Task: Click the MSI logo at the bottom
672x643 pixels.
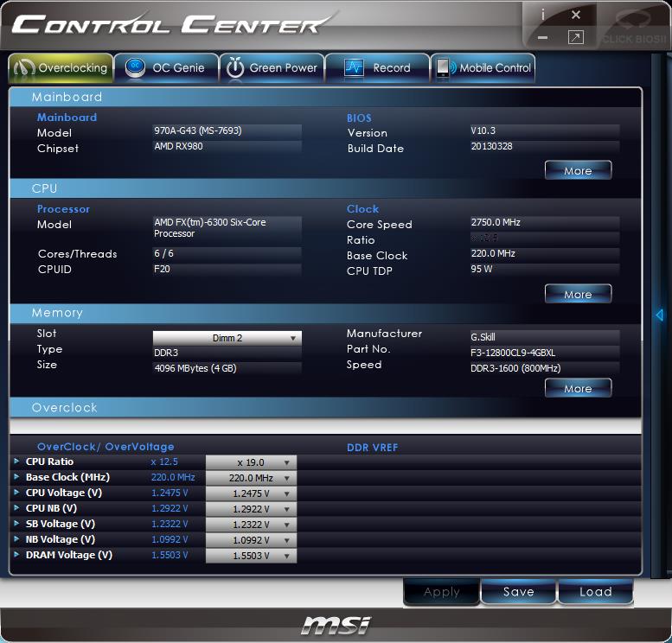Action: (x=336, y=626)
